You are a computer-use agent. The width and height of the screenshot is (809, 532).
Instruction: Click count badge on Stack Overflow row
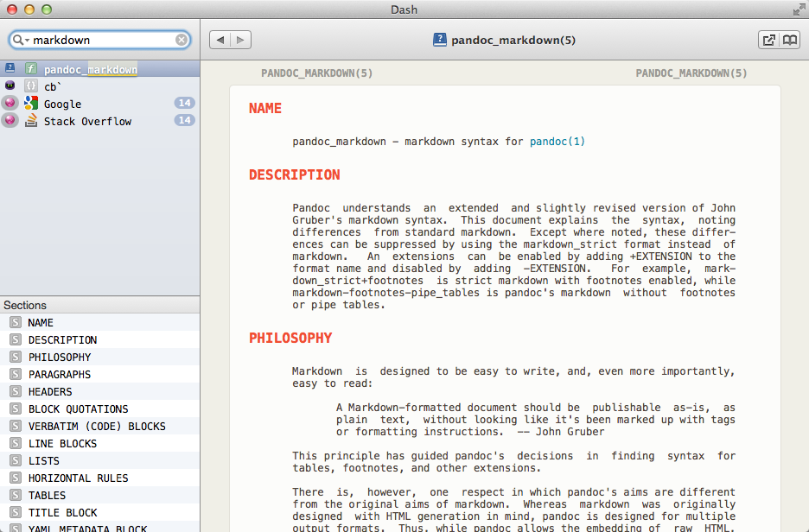coord(184,121)
